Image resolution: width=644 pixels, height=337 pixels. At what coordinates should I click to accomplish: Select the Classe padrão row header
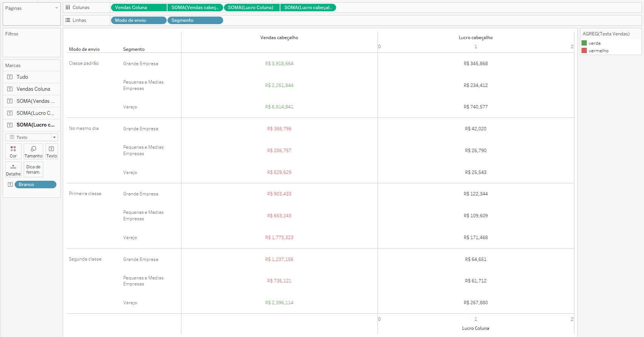84,63
